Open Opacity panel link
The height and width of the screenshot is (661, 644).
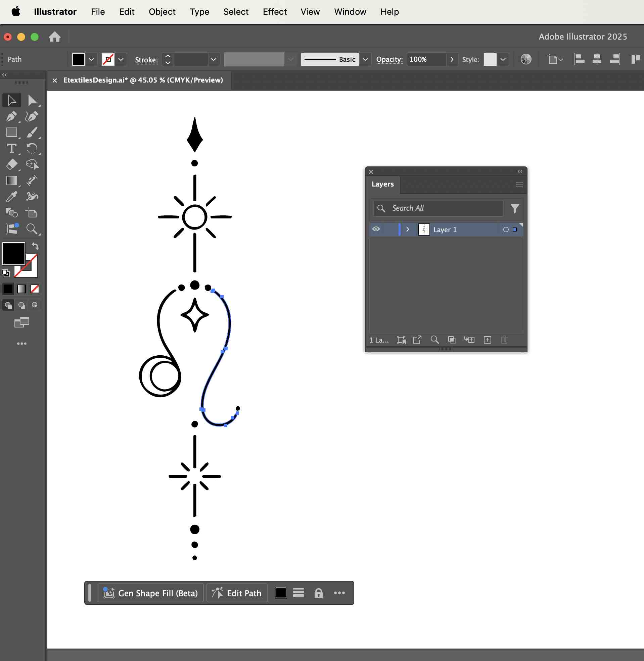click(389, 59)
